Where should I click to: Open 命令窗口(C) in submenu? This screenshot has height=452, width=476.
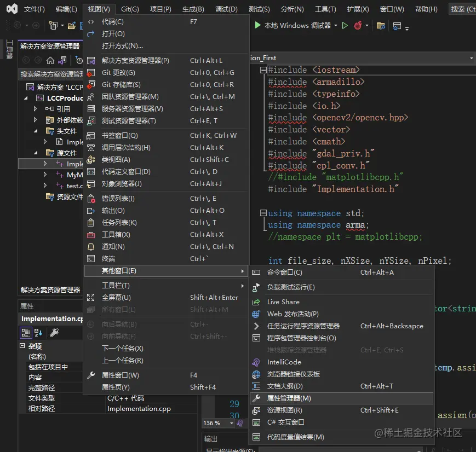[341, 273]
